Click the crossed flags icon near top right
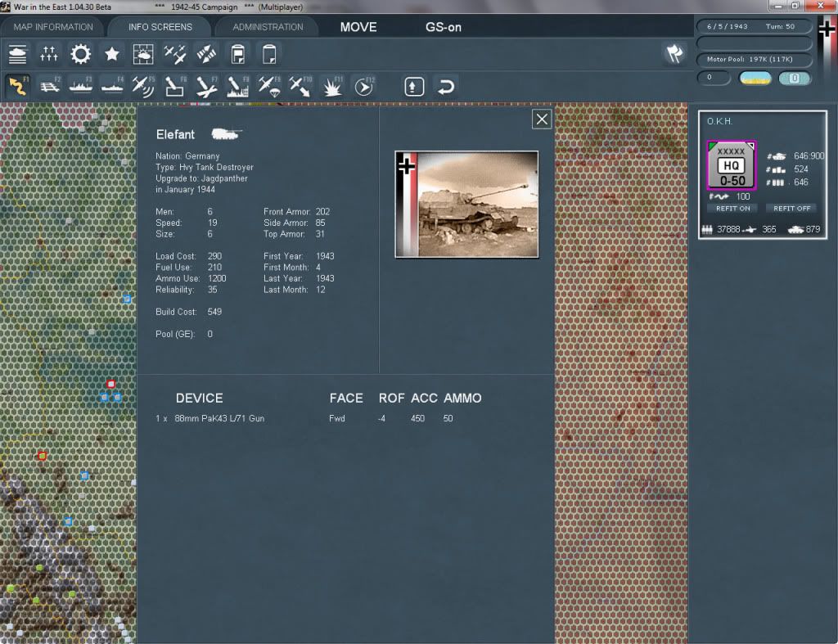This screenshot has height=644, width=838. click(674, 54)
